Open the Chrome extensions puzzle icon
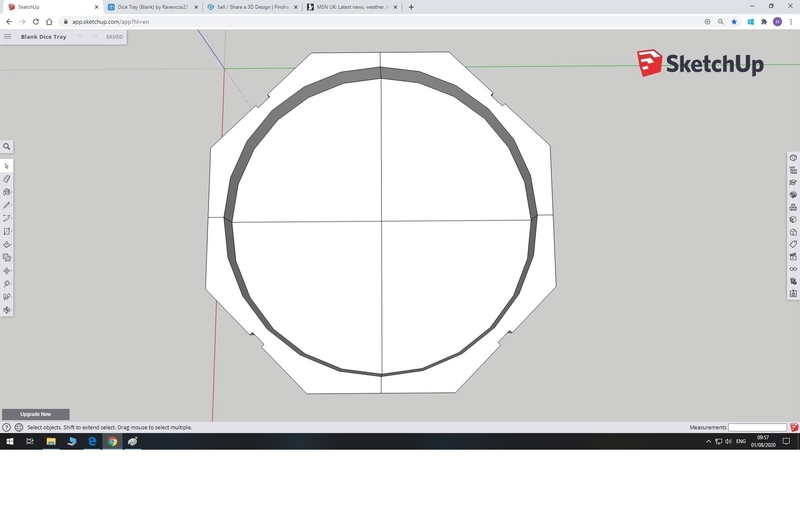This screenshot has height=508, width=800. (764, 22)
